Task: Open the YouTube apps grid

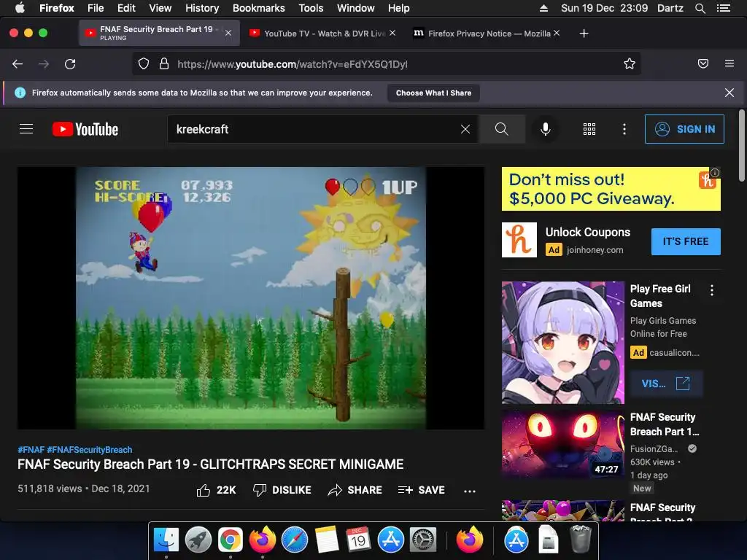Action: (x=589, y=129)
